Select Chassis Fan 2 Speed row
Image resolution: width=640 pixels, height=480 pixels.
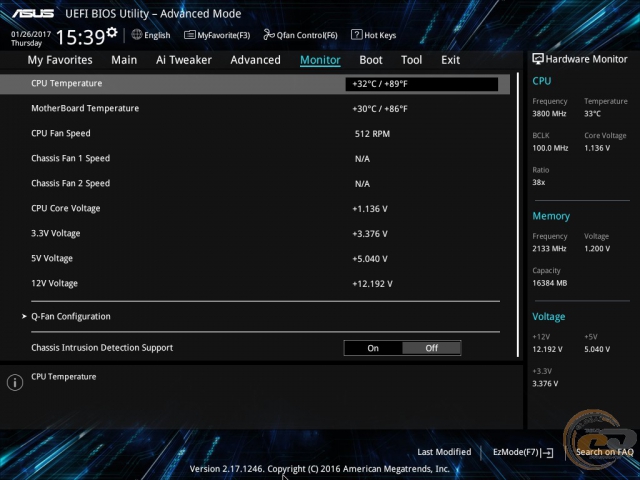(255, 183)
